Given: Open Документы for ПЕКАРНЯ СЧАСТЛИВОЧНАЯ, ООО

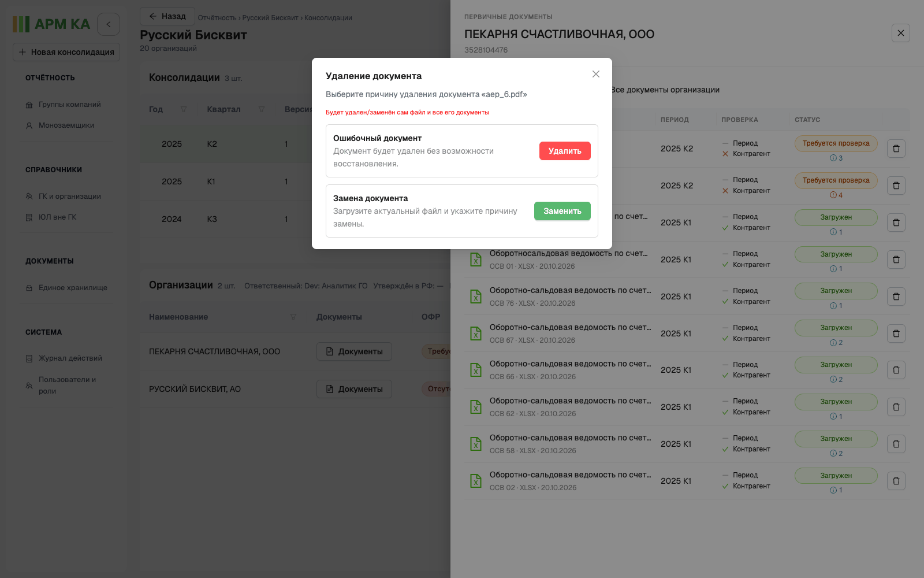Looking at the screenshot, I should pos(354,351).
